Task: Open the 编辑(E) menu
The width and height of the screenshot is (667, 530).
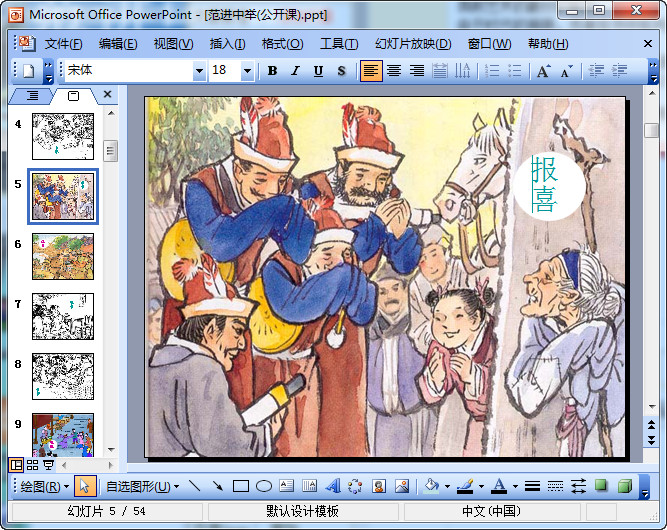Action: [118, 44]
